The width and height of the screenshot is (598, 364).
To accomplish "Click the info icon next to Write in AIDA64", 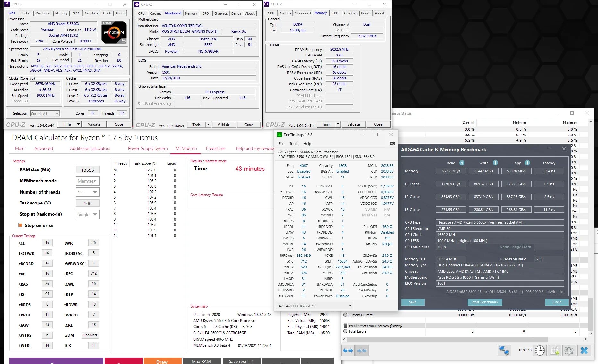I will click(x=495, y=163).
